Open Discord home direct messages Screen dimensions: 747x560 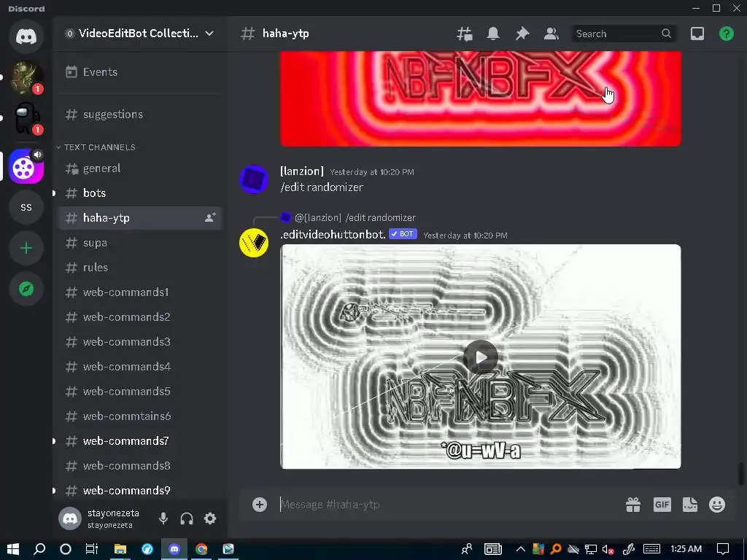click(x=26, y=36)
